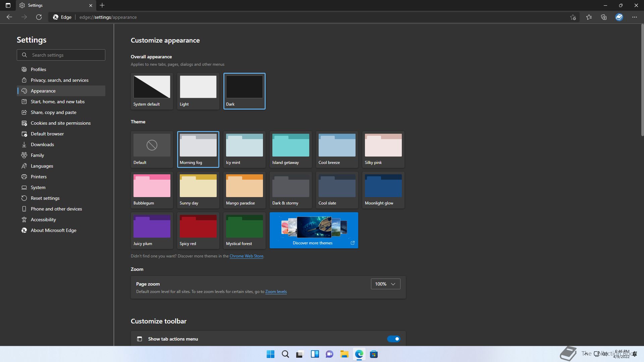Apply the Dark & stormy theme

click(x=291, y=190)
